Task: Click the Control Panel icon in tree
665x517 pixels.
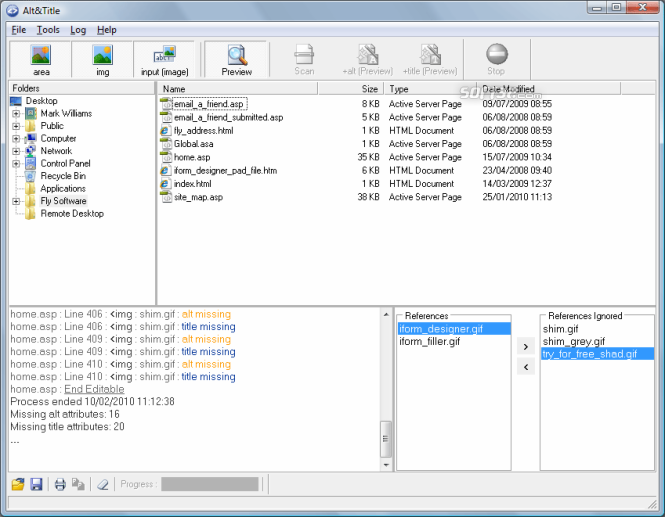Action: pyautogui.click(x=30, y=163)
